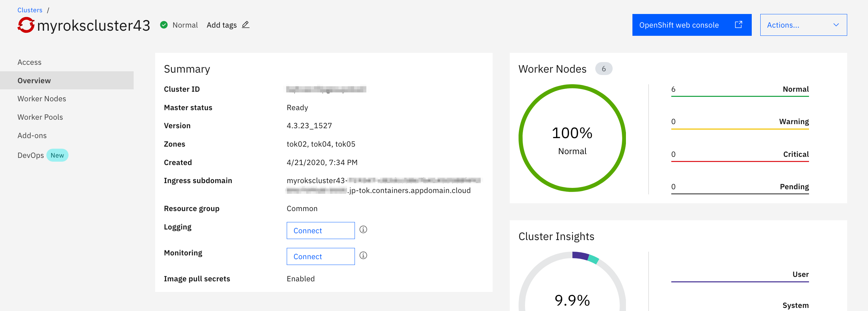Click the blurred Cluster ID value
868x311 pixels.
pyautogui.click(x=326, y=89)
